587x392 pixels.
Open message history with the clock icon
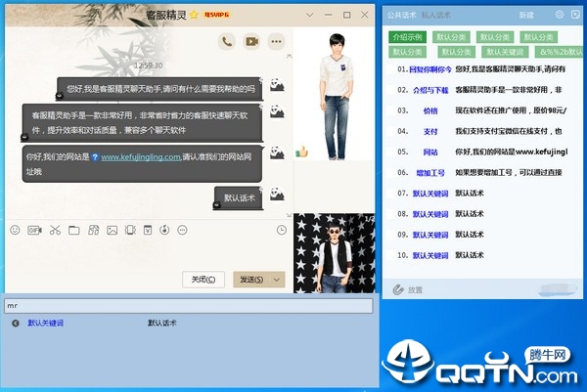[x=282, y=230]
